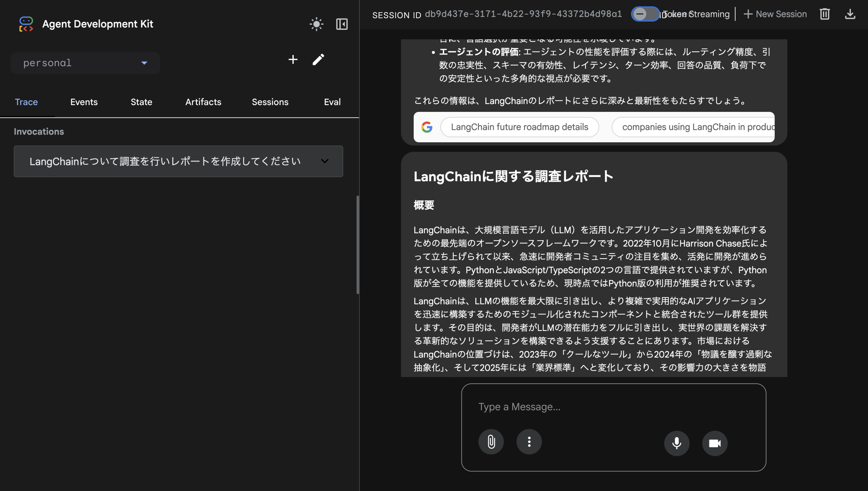Delete the session with trash icon
The height and width of the screenshot is (491, 868).
pyautogui.click(x=825, y=14)
